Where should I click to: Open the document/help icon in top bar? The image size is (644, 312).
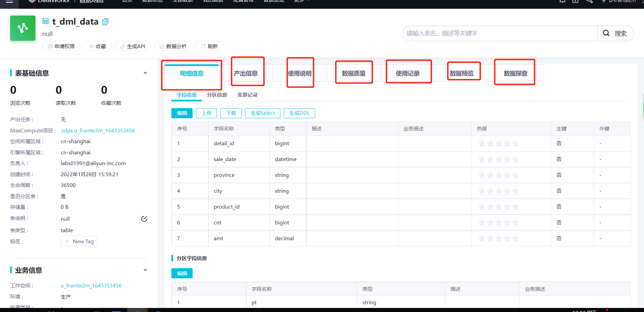tap(575, 2)
